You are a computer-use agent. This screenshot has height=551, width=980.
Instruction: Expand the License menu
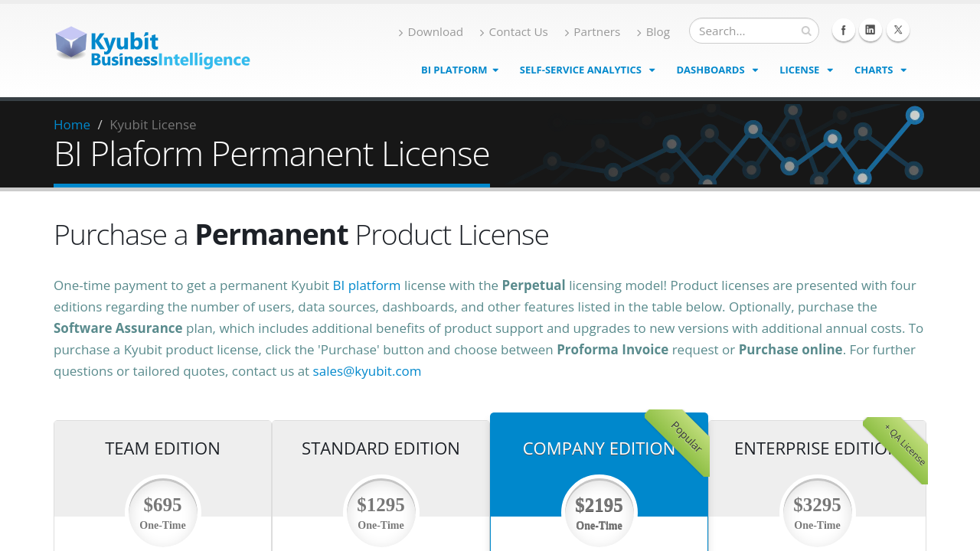[x=806, y=70]
